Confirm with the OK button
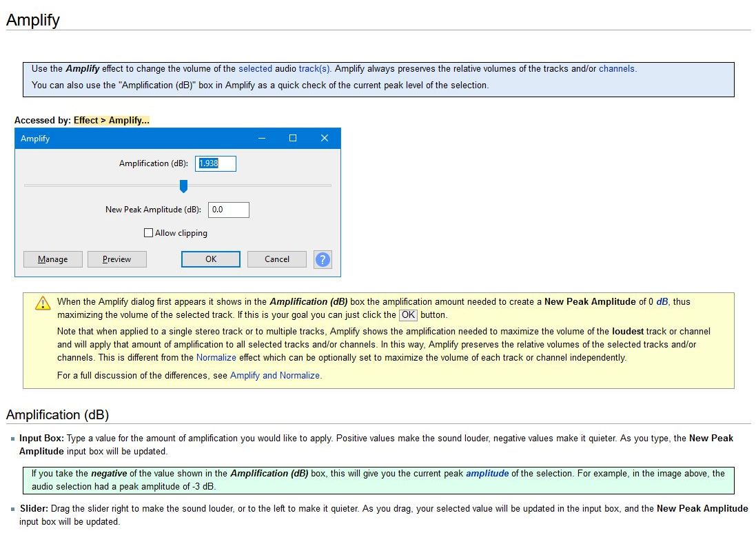Image resolution: width=756 pixels, height=533 pixels. coord(211,259)
